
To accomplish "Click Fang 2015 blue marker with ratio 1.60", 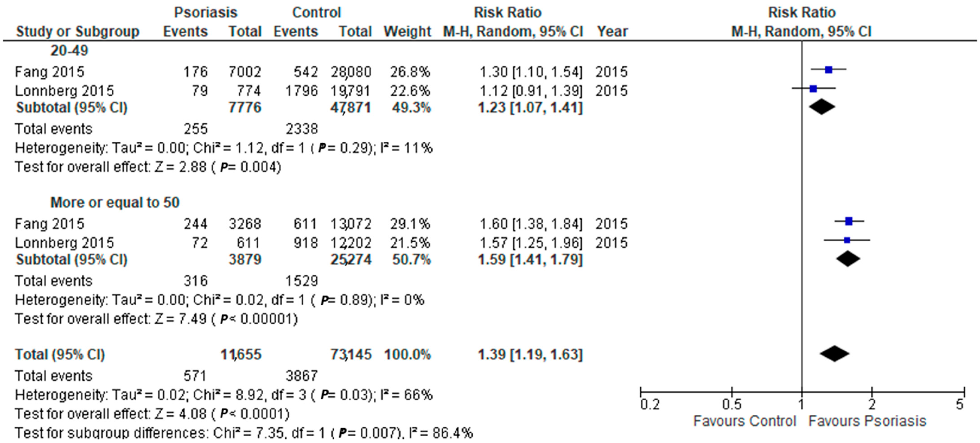I will click(x=848, y=221).
